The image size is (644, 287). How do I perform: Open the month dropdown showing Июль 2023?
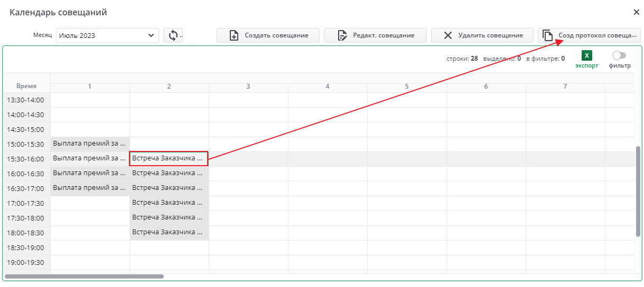pos(107,35)
